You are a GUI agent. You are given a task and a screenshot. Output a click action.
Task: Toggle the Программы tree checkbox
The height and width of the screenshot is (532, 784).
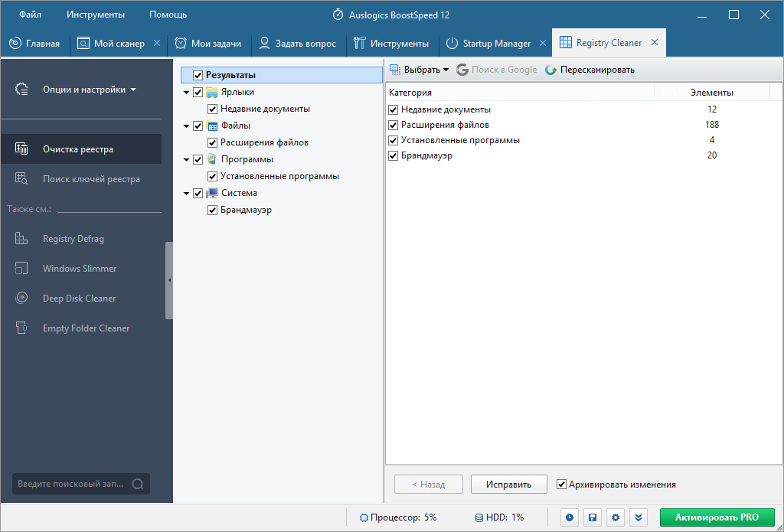tap(198, 160)
